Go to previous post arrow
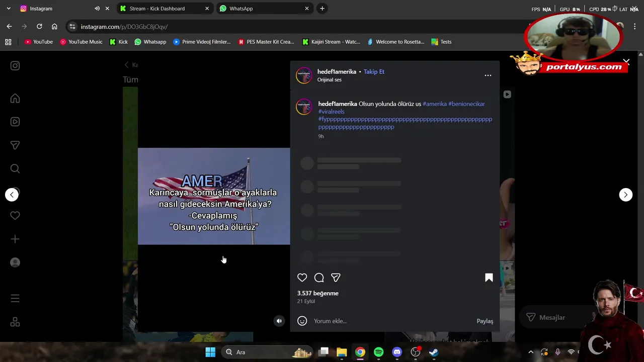This screenshot has width=644, height=362. 12,195
